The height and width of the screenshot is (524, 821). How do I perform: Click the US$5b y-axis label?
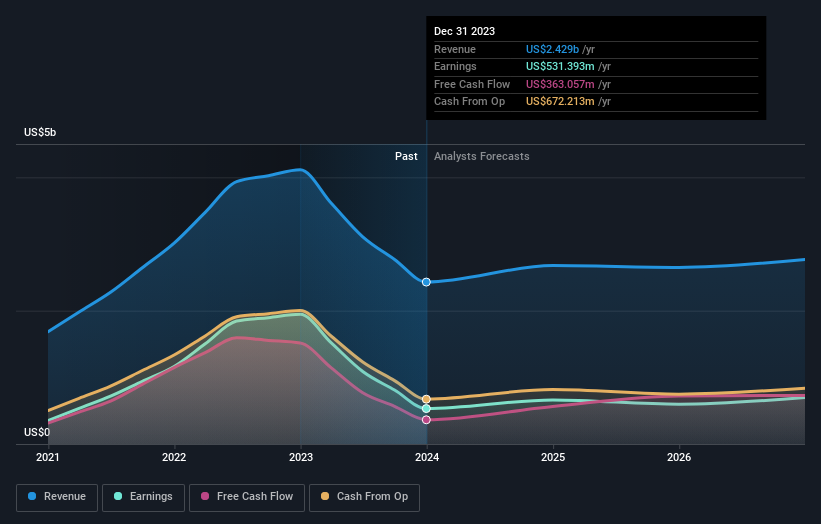40,132
